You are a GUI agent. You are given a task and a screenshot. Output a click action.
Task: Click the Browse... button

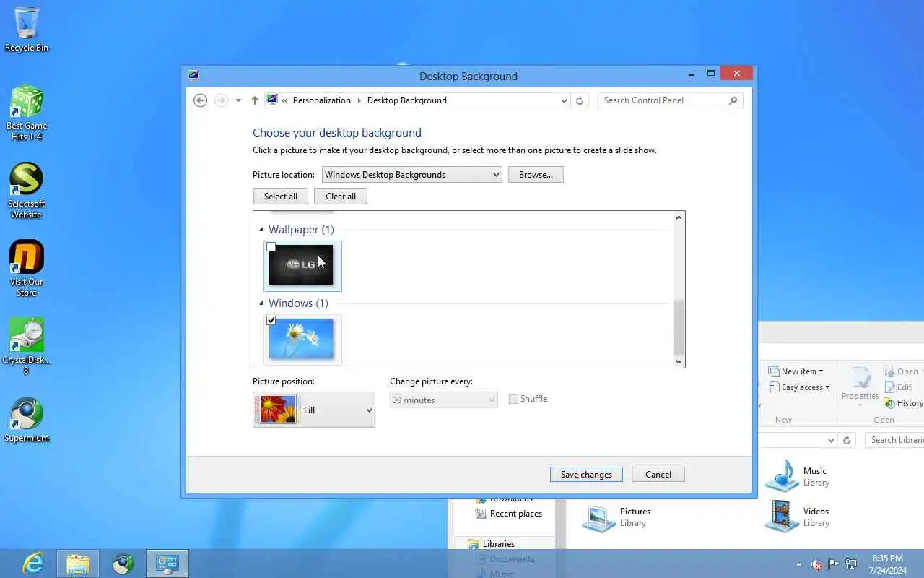[536, 174]
